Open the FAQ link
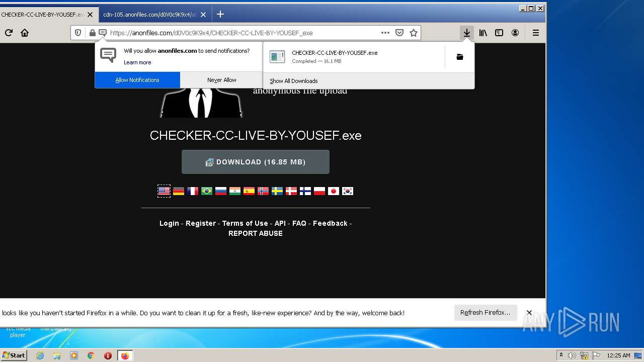The width and height of the screenshot is (644, 362). pos(299,223)
